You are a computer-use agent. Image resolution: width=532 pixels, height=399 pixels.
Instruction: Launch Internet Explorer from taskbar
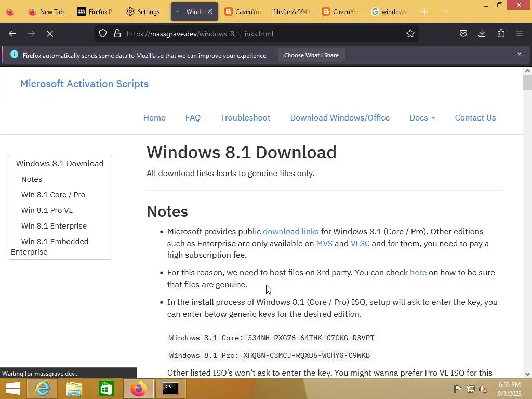click(42, 389)
